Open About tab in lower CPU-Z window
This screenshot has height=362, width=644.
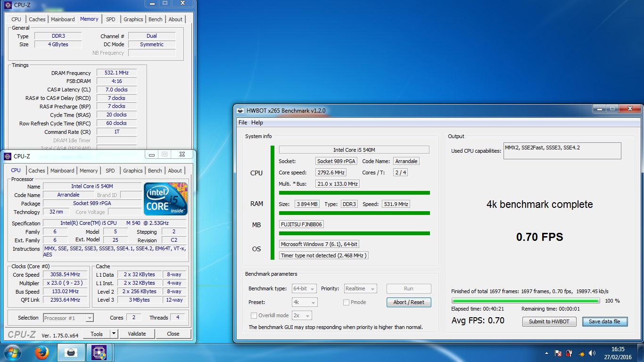175,171
